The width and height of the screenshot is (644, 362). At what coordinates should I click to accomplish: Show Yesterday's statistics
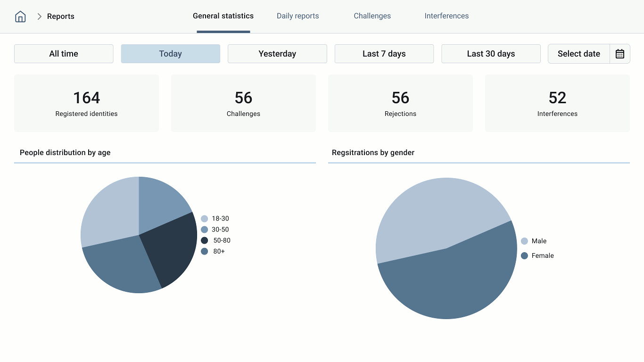coord(277,54)
